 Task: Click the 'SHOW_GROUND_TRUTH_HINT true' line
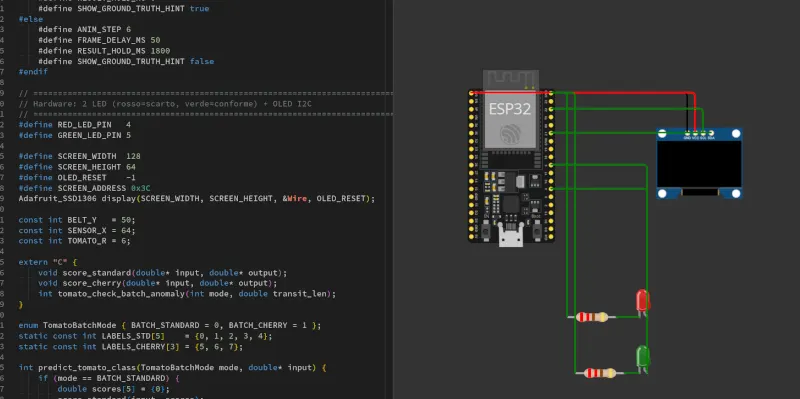click(x=123, y=9)
